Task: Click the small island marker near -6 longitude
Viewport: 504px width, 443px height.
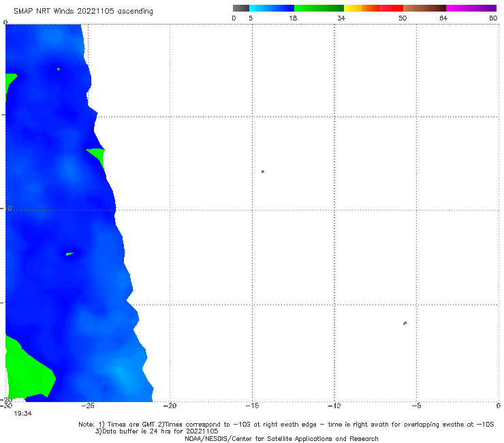Action: (405, 323)
